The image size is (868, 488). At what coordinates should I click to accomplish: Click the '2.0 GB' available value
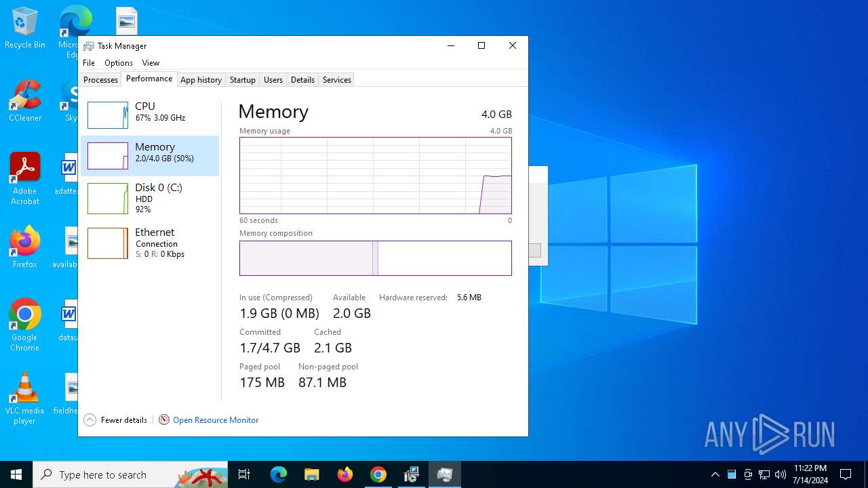point(352,313)
